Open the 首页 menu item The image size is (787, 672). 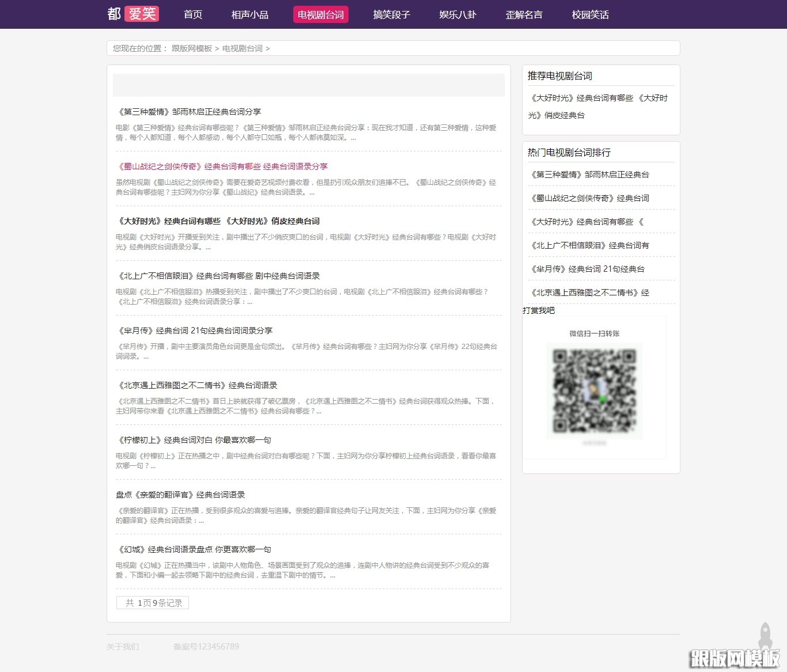pos(192,14)
